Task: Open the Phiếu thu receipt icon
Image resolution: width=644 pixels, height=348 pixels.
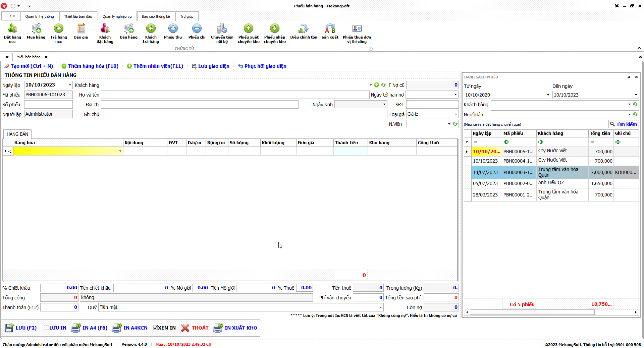Action: (x=173, y=30)
